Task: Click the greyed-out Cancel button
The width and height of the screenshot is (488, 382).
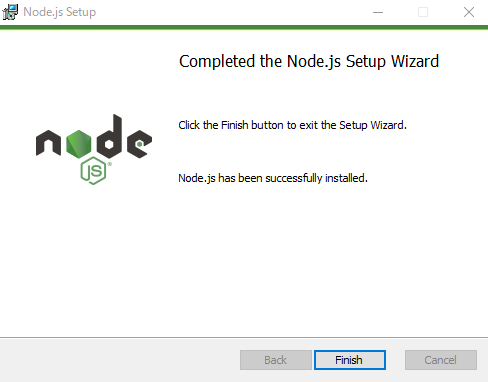Action: [441, 360]
